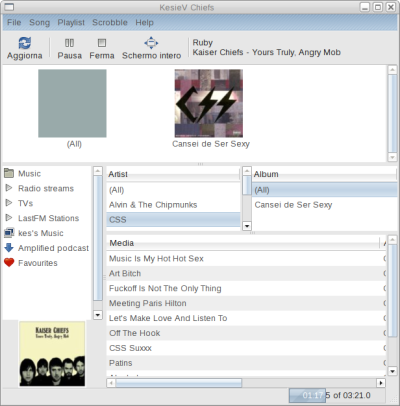Viewport: 400px width, 406px height.
Task: Expand the TVs tree node
Action: 9,203
